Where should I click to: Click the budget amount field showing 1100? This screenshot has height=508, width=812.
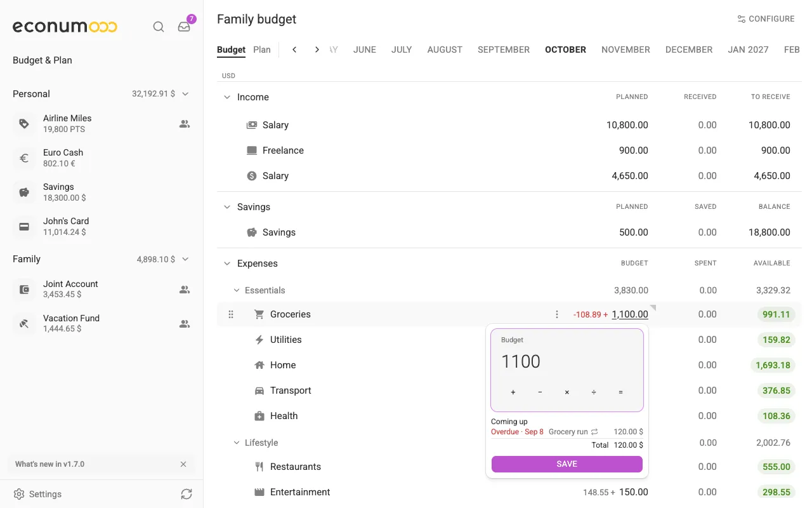567,361
